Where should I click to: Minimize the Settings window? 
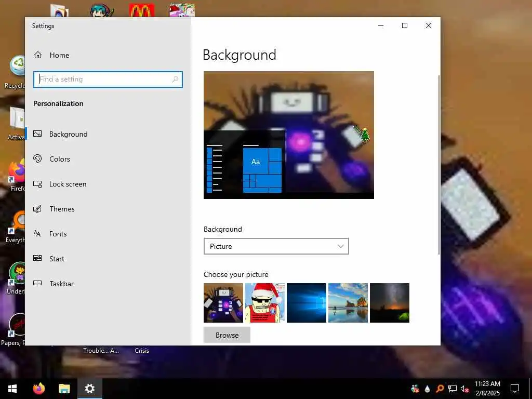[x=381, y=25]
